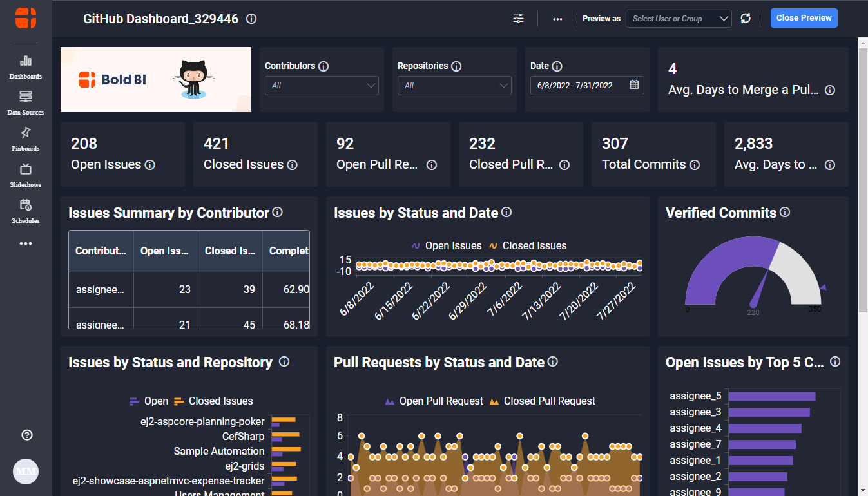Expand sidebar more options ellipsis
The height and width of the screenshot is (496, 868).
26,244
